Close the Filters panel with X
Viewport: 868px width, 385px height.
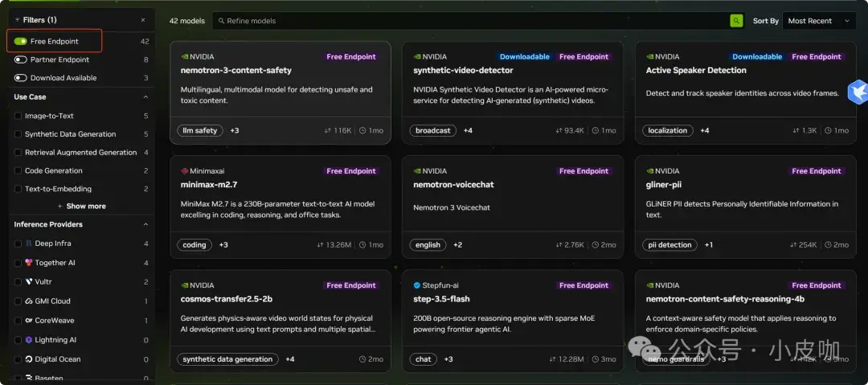(x=143, y=20)
